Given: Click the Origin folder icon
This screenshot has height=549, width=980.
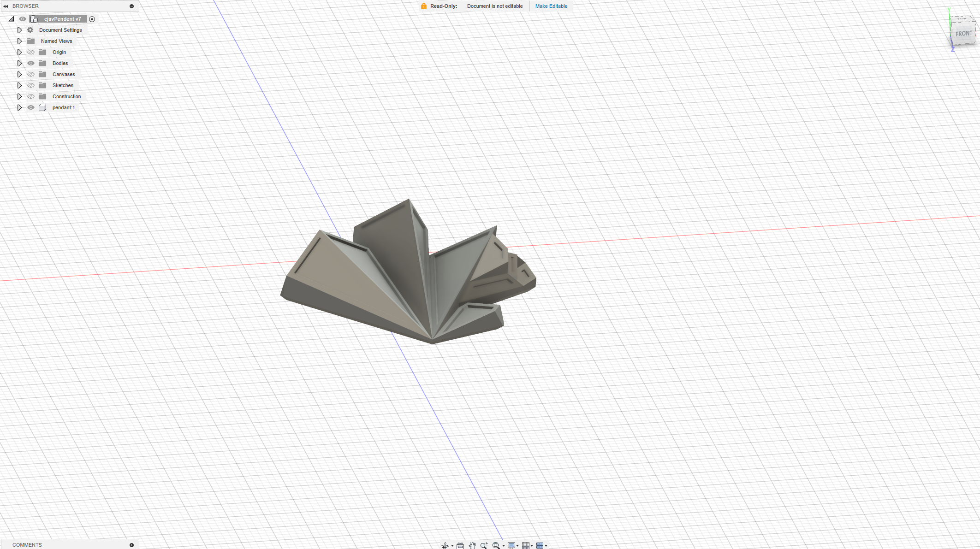Looking at the screenshot, I should tap(42, 52).
